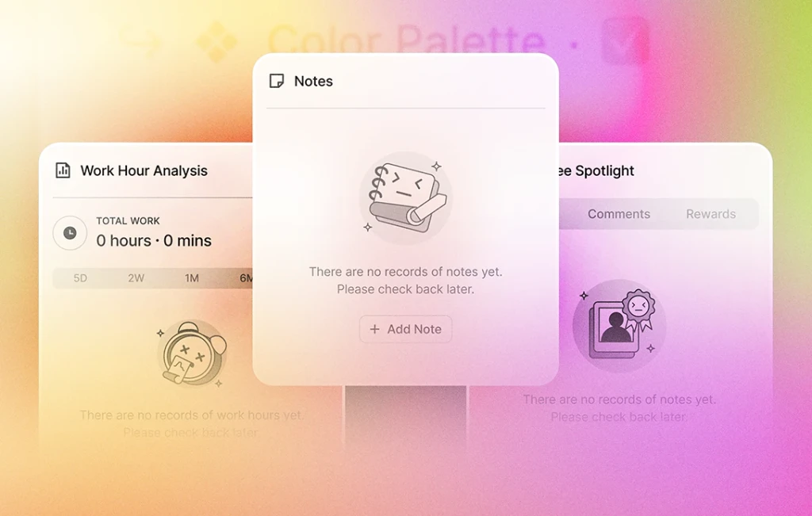
Task: Click the Notes sticky-note icon
Action: pos(277,81)
